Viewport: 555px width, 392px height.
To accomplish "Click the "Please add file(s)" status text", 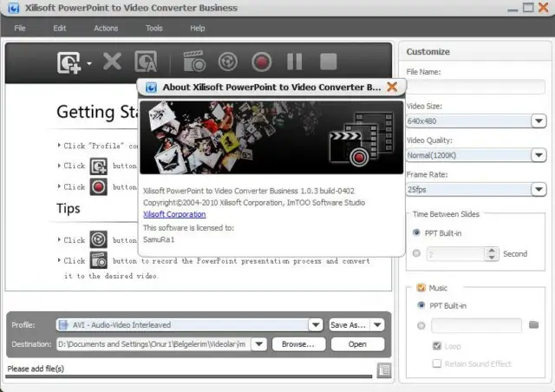I will tap(36, 369).
